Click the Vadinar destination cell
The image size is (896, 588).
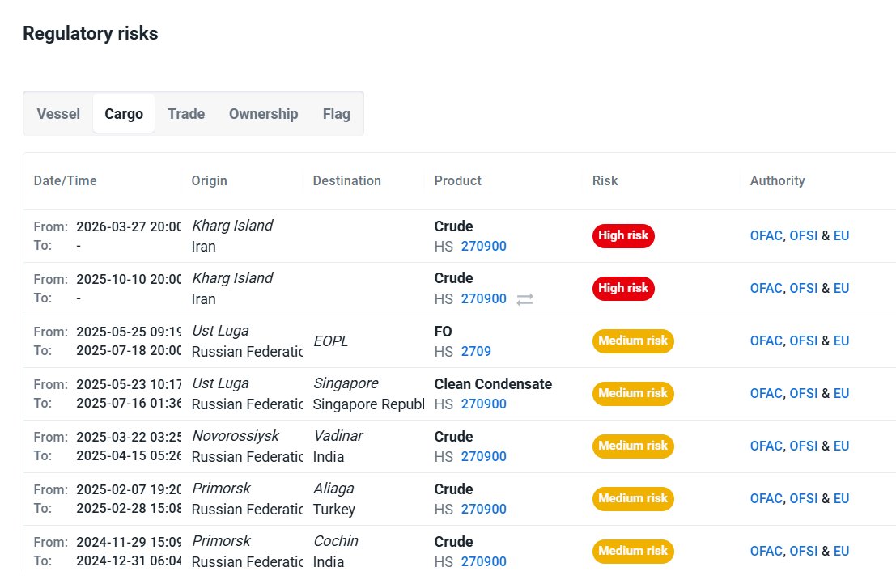338,436
